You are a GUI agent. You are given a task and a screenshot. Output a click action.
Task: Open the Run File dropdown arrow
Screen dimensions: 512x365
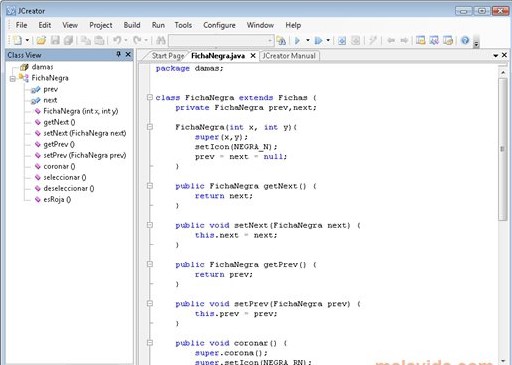[328, 41]
